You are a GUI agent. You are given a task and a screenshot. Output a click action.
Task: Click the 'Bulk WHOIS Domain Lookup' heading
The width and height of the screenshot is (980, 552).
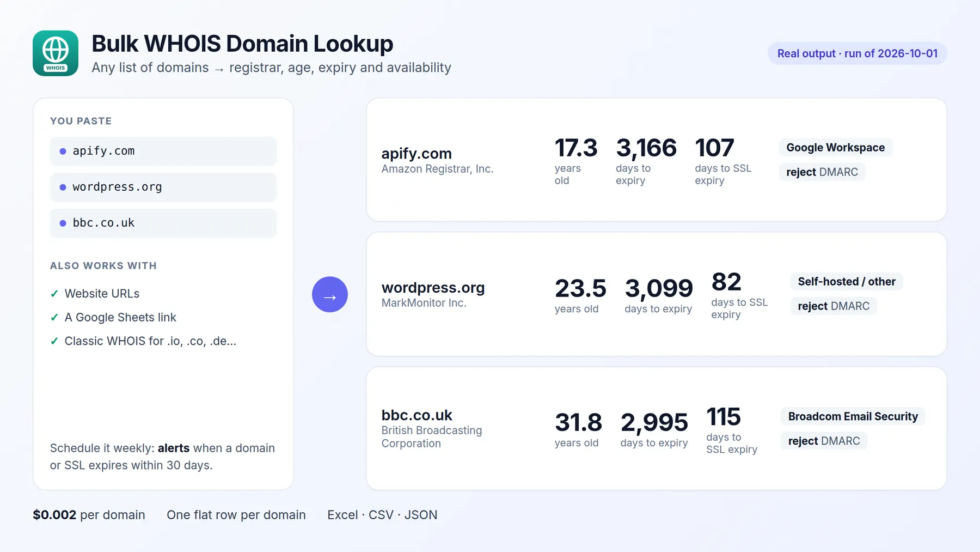tap(242, 44)
